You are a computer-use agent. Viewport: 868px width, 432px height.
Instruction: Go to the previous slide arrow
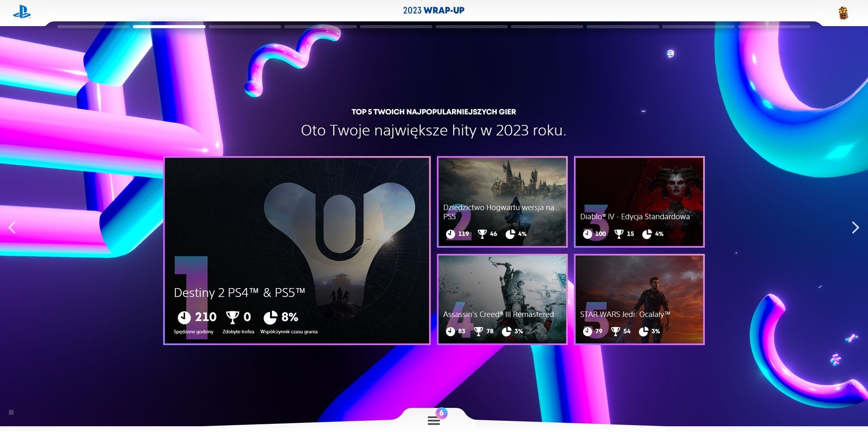point(12,227)
